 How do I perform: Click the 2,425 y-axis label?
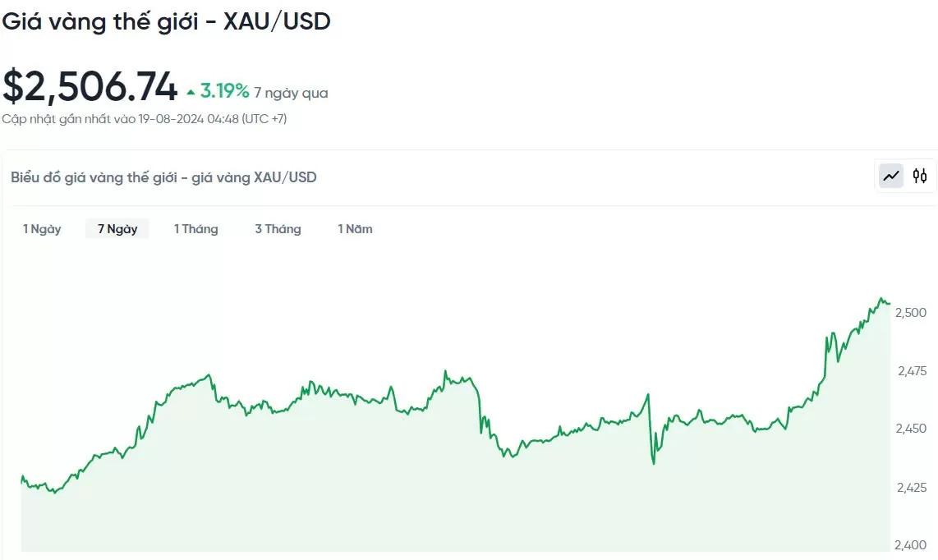click(910, 488)
